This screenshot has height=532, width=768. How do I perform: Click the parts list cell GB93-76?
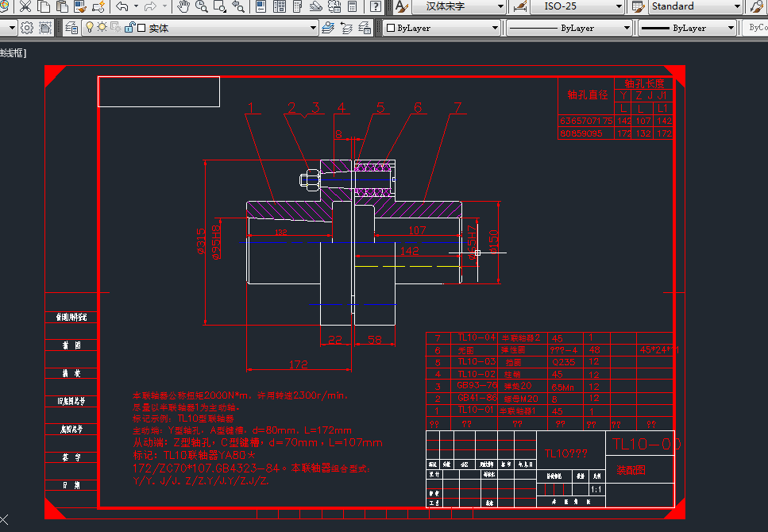[477, 385]
